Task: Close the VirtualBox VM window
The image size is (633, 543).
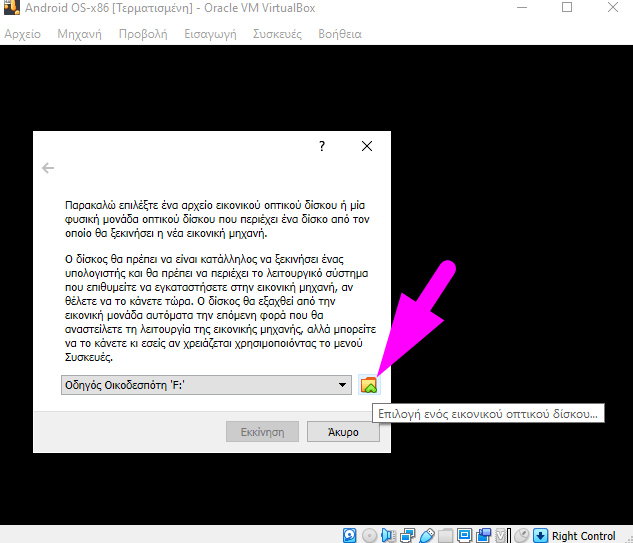Action: pos(613,7)
